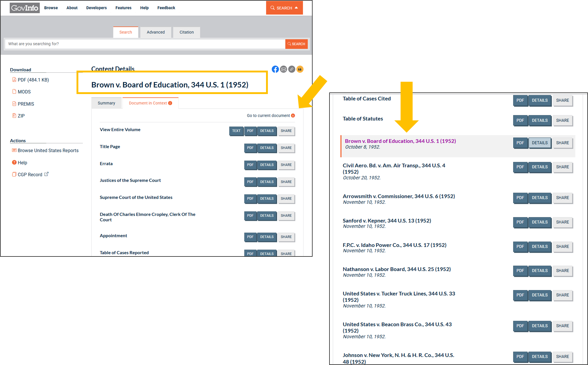This screenshot has width=588, height=365.
Task: View TEXT of Entire Volume
Action: coord(236,131)
